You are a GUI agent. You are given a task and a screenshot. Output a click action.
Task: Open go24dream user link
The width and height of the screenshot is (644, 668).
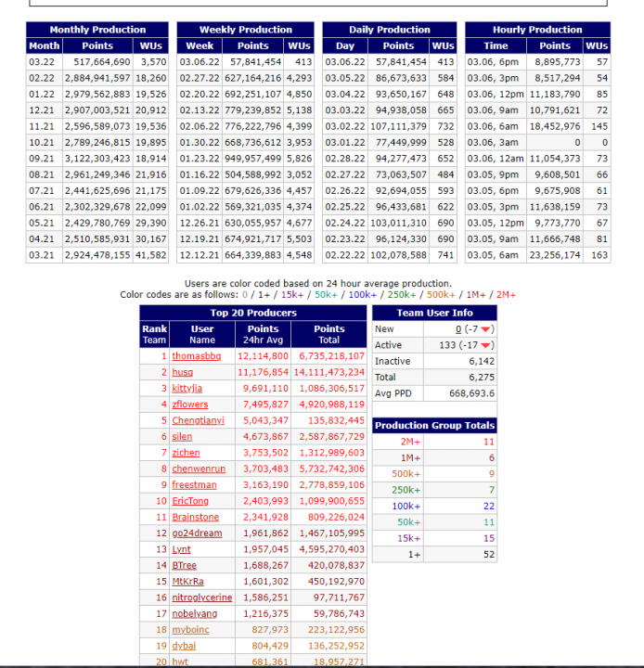(197, 533)
